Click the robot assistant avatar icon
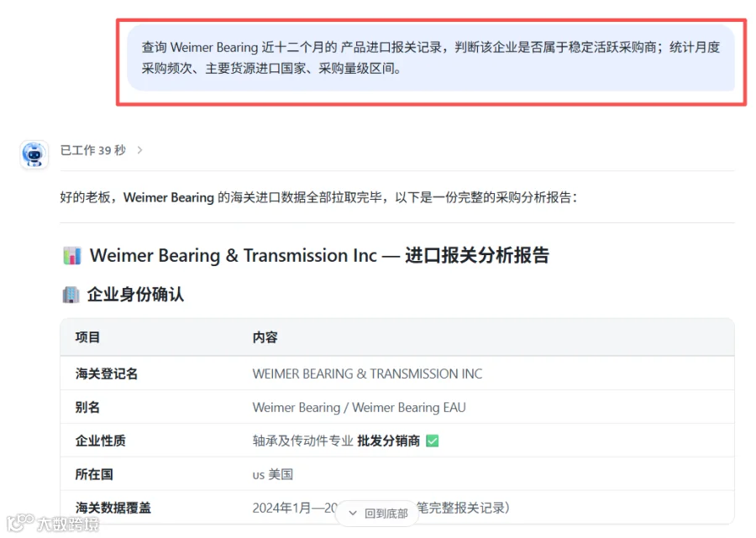Screen dimensions: 756x538 (x=34, y=154)
